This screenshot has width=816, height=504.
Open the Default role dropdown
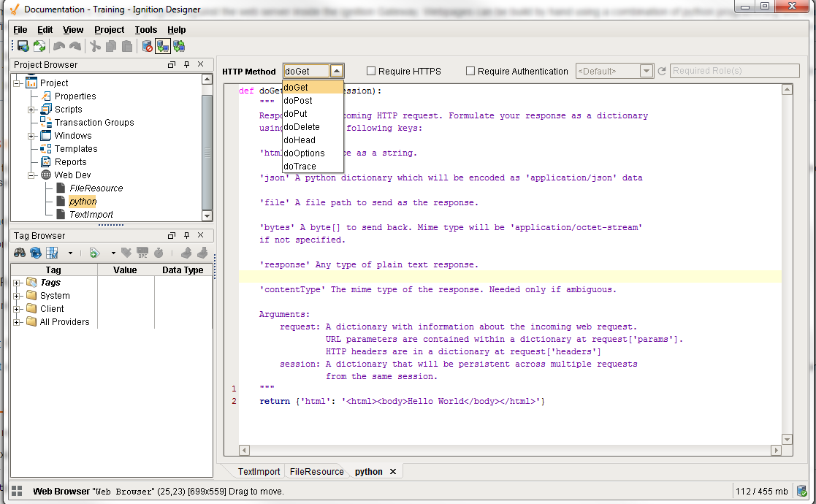(x=646, y=71)
